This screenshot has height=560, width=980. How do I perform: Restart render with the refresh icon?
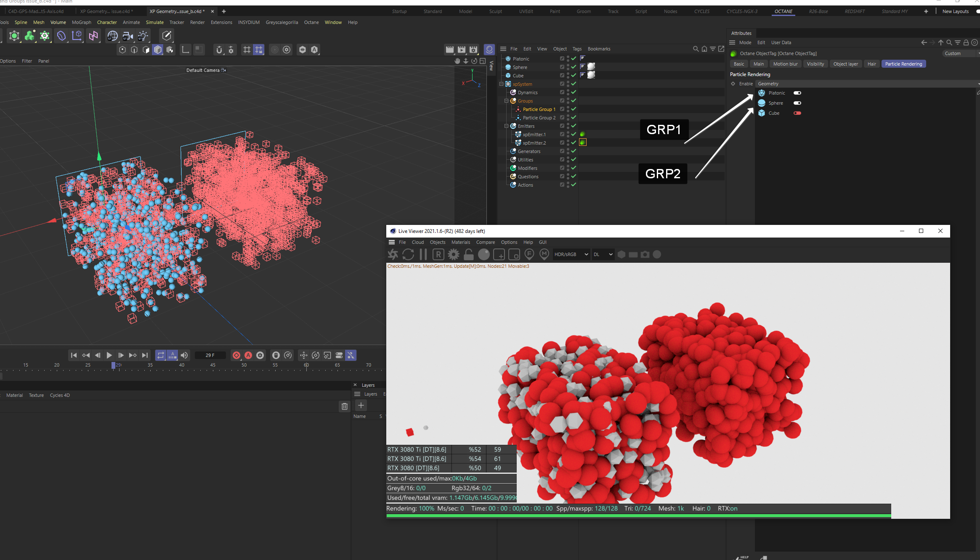pyautogui.click(x=408, y=254)
